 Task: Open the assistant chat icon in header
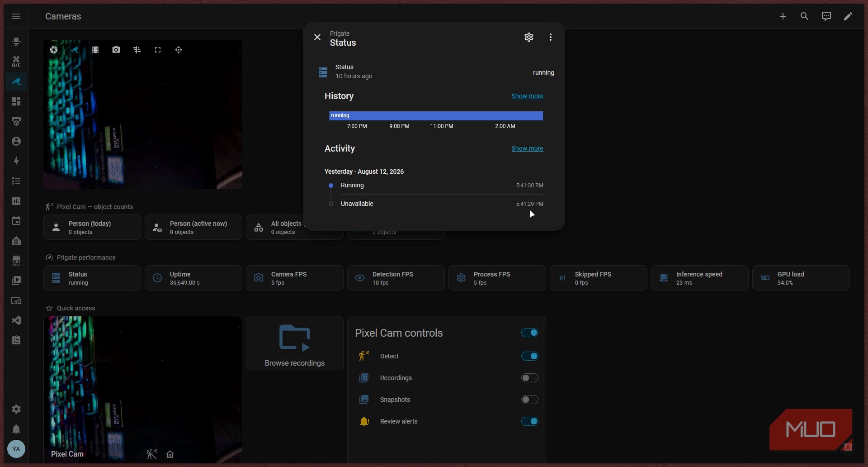point(826,16)
